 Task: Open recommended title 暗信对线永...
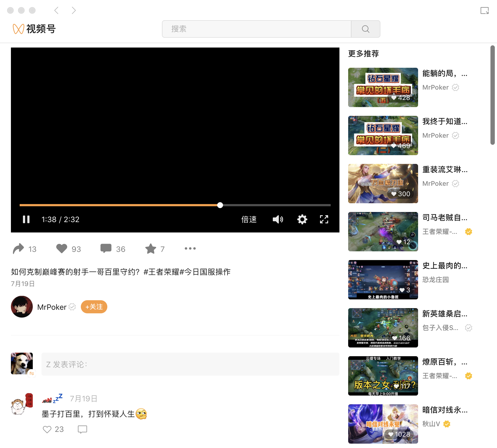point(445,410)
